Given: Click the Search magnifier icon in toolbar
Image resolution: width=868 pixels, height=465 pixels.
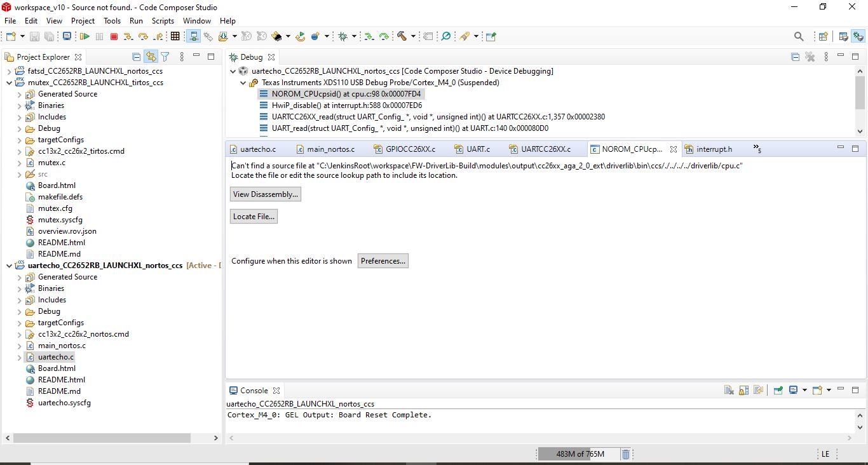Looking at the screenshot, I should (799, 37).
